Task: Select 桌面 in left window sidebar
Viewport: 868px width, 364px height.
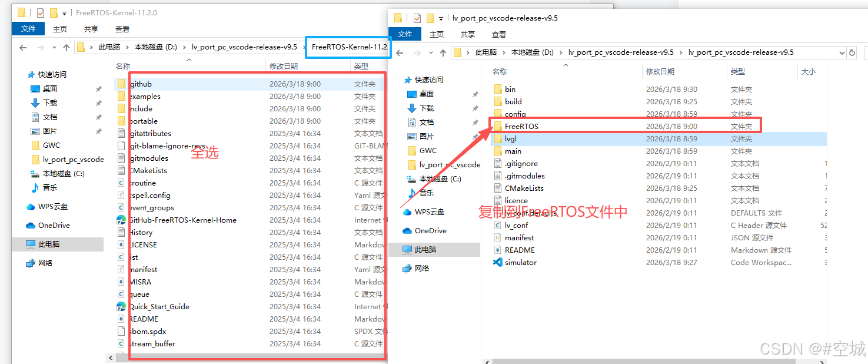Action: pyautogui.click(x=50, y=89)
